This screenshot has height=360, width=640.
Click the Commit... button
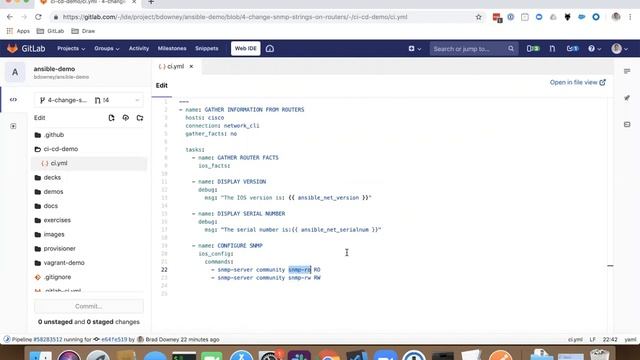tap(89, 306)
